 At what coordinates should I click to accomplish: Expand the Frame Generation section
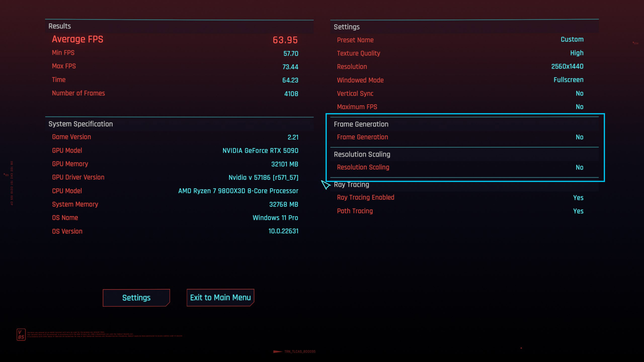coord(360,124)
